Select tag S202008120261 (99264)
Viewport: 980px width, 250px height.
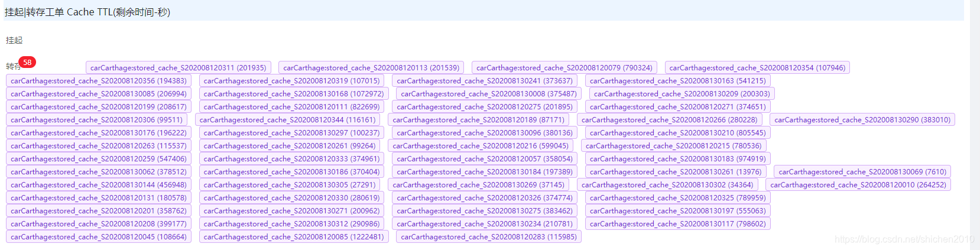click(x=290, y=146)
